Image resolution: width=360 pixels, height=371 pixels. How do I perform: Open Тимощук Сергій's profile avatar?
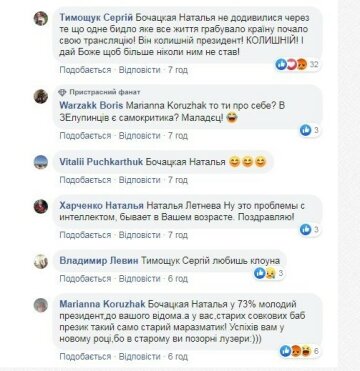point(41,18)
